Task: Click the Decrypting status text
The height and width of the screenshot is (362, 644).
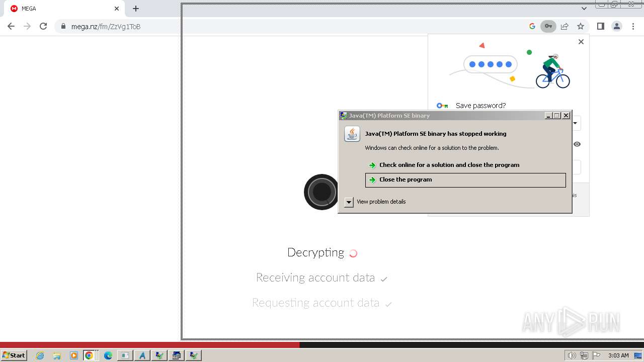Action: tap(315, 252)
